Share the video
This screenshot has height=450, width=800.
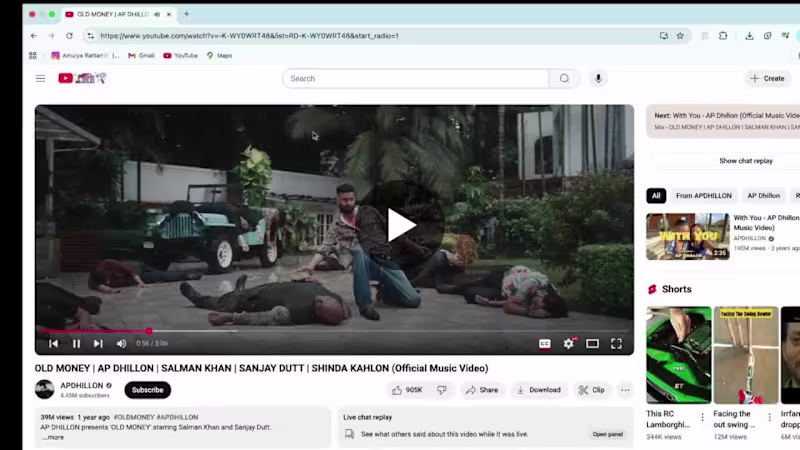[482, 390]
